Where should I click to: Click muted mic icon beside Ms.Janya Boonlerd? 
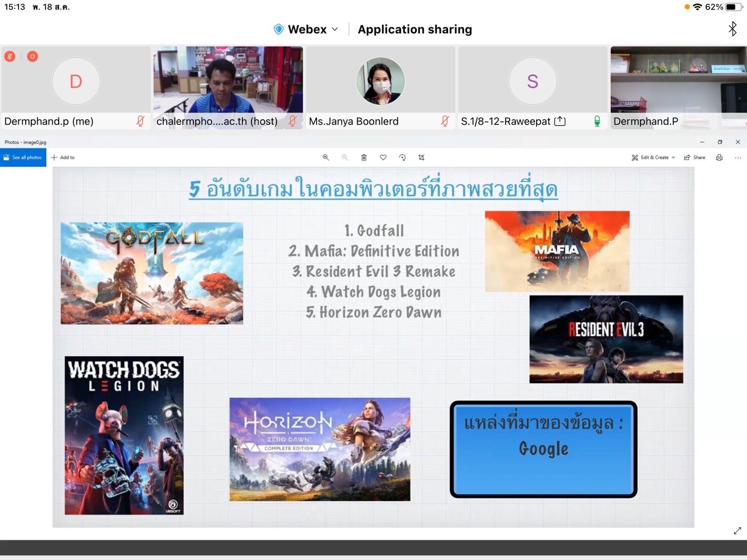445,121
